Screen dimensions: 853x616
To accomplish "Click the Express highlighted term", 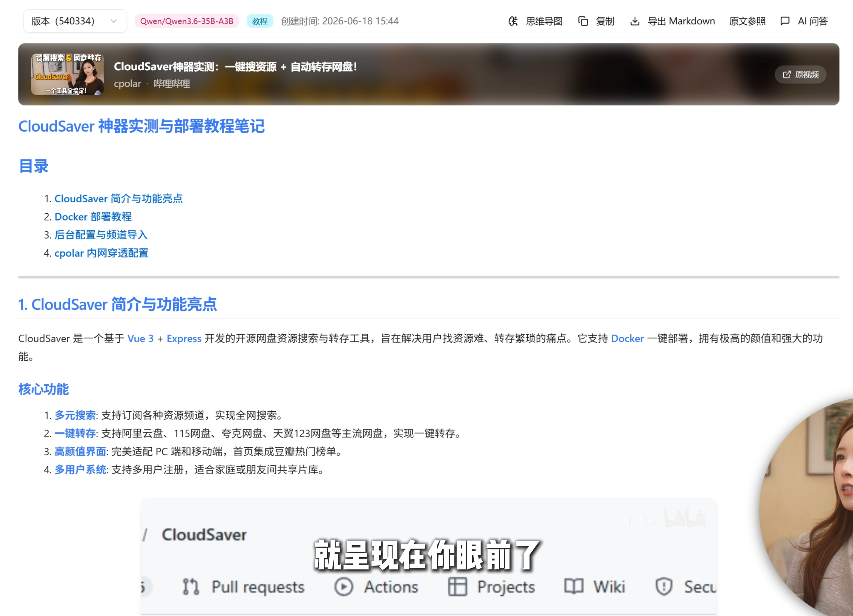I will point(184,338).
